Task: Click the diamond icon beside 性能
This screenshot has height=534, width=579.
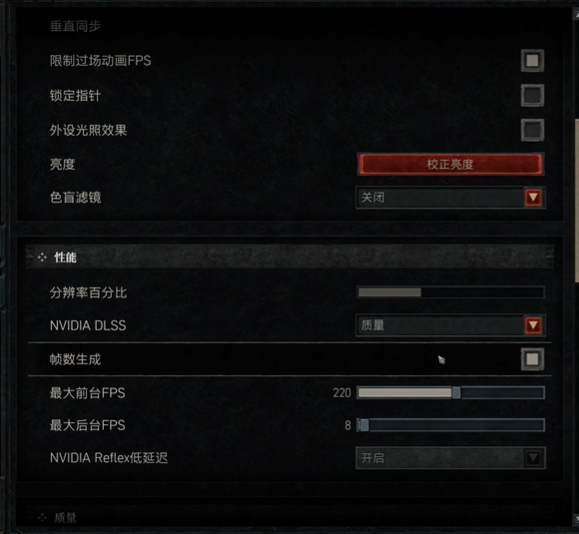Action: (x=42, y=257)
